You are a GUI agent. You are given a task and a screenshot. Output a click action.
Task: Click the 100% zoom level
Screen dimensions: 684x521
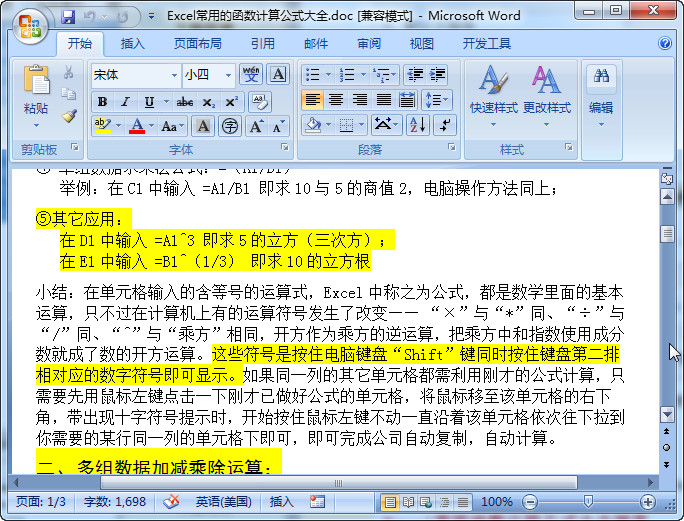pyautogui.click(x=497, y=502)
